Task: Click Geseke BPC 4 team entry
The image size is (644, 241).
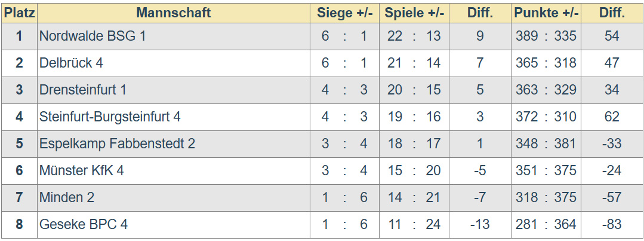Action: click(x=84, y=224)
